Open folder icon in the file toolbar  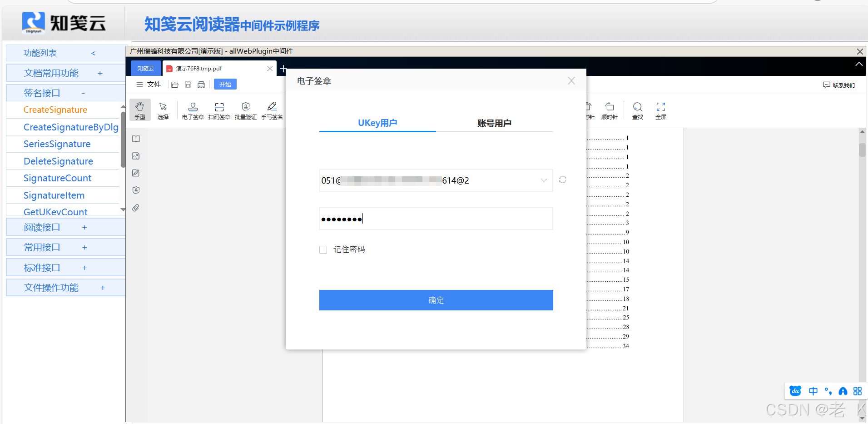[175, 85]
